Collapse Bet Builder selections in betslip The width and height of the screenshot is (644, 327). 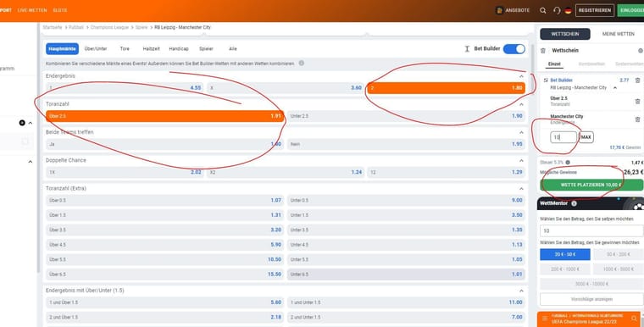pyautogui.click(x=615, y=88)
